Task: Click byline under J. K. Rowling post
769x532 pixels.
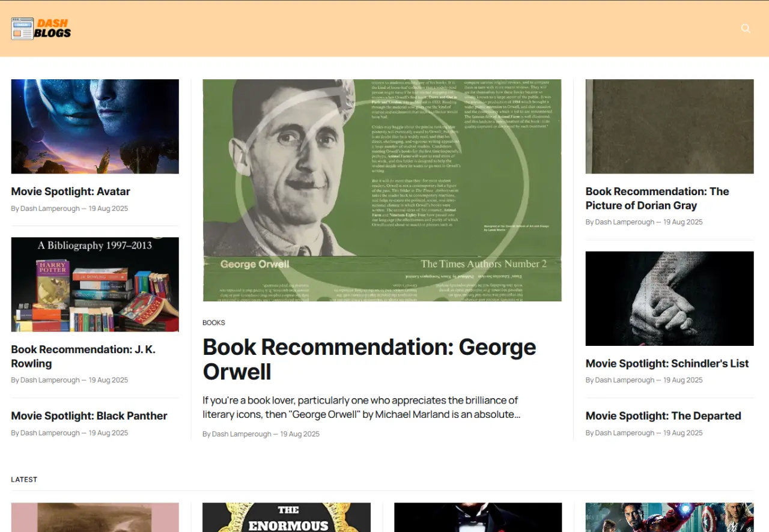Action: pos(70,380)
